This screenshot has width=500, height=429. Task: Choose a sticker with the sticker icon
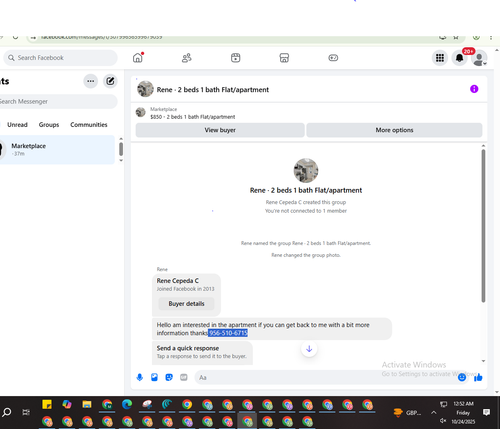point(169,377)
